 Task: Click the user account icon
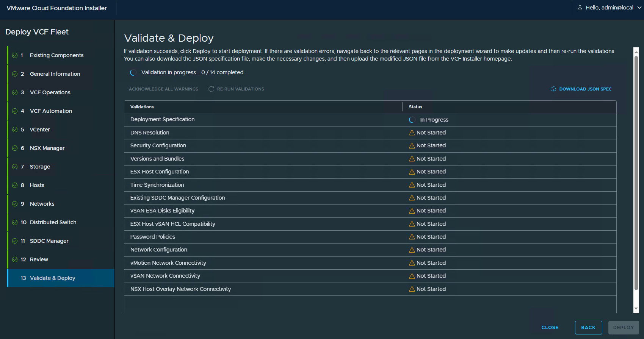tap(580, 8)
